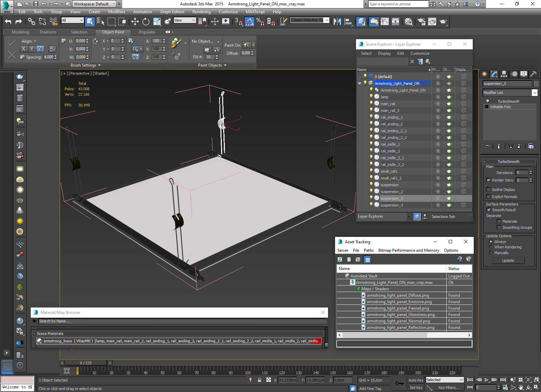
Task: Click the Render Production teapot icon
Action: pos(443,22)
